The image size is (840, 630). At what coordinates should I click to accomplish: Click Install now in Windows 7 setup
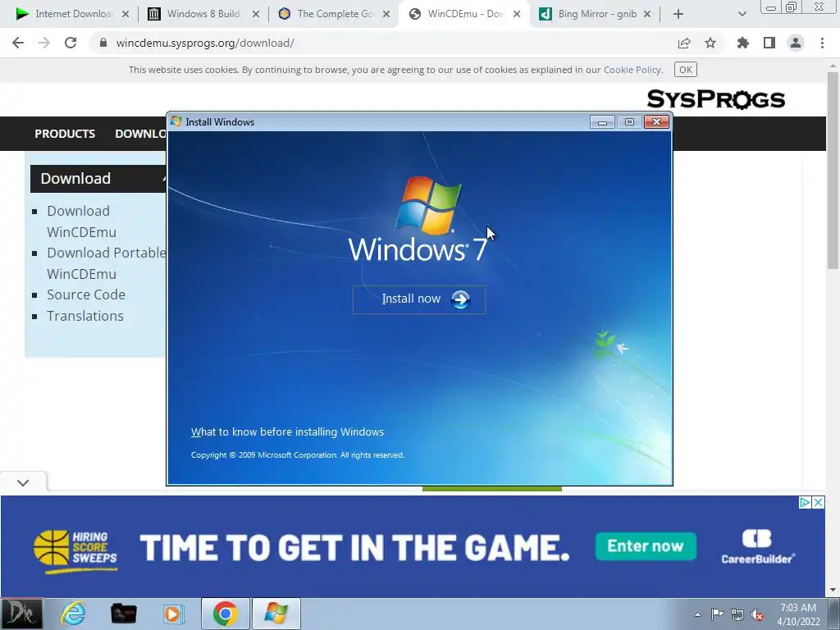pyautogui.click(x=419, y=299)
